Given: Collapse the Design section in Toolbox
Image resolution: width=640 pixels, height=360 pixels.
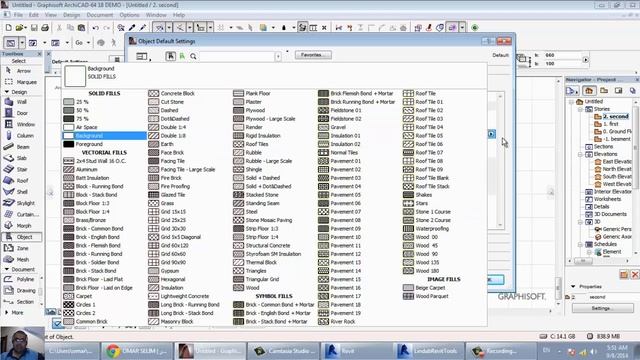Looking at the screenshot, I should coord(7,92).
